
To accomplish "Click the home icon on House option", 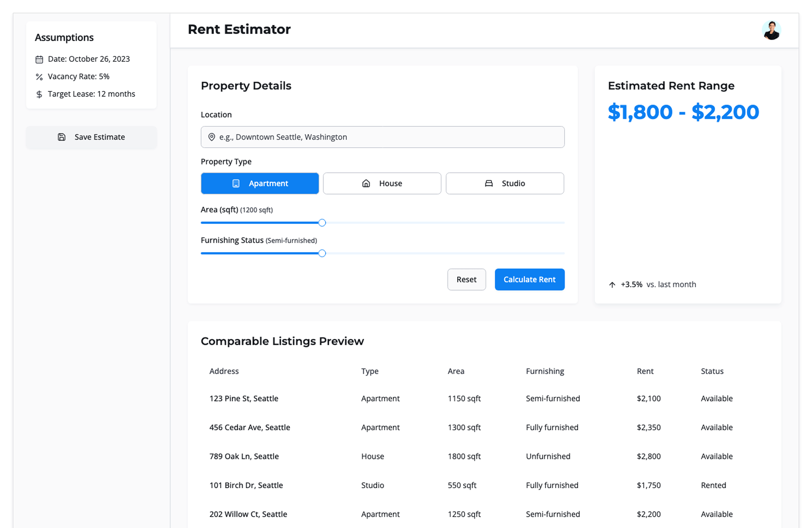I will [366, 184].
